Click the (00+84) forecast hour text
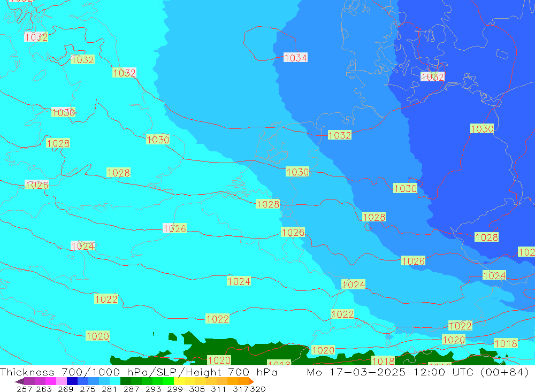Image resolution: width=535 pixels, height=392 pixels. [x=505, y=372]
